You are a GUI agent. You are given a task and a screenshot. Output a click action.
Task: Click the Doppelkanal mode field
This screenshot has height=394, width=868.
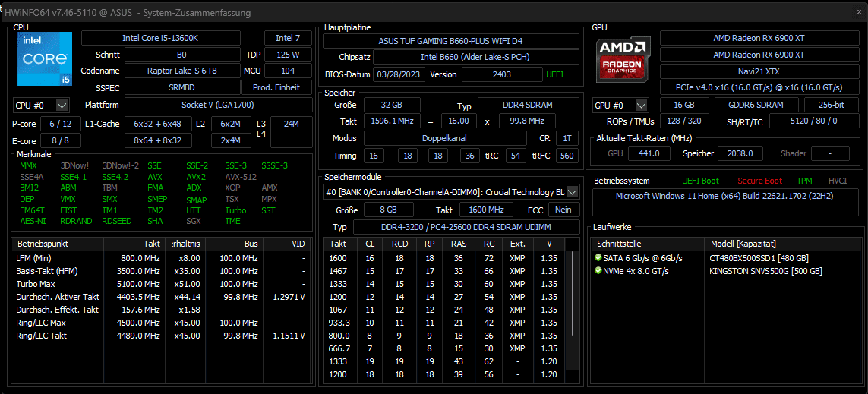[445, 138]
